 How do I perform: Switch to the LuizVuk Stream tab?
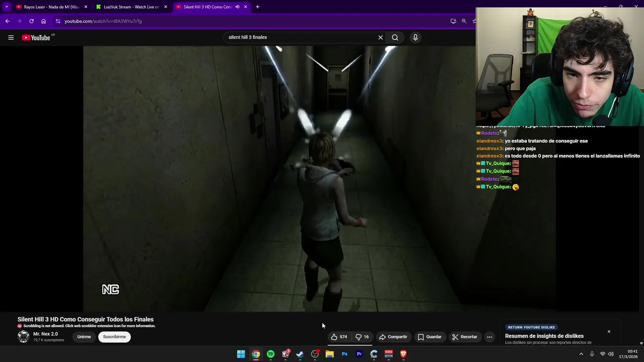pos(132,7)
